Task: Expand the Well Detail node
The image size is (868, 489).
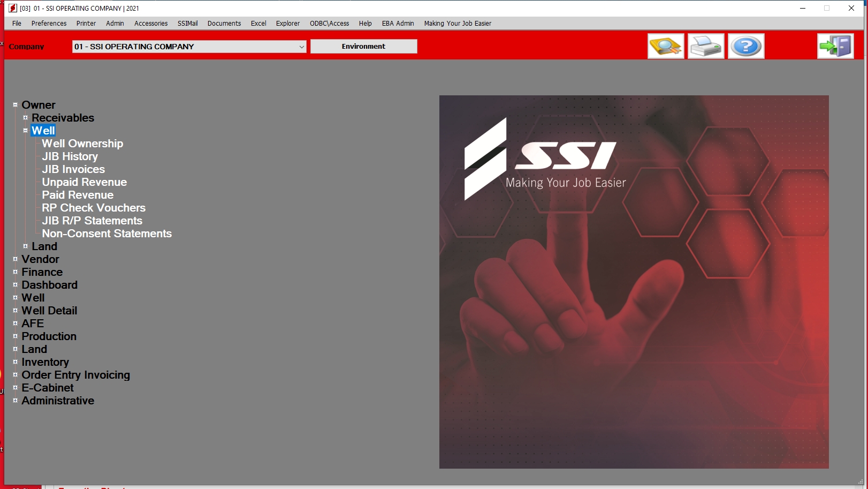Action: coord(15,311)
